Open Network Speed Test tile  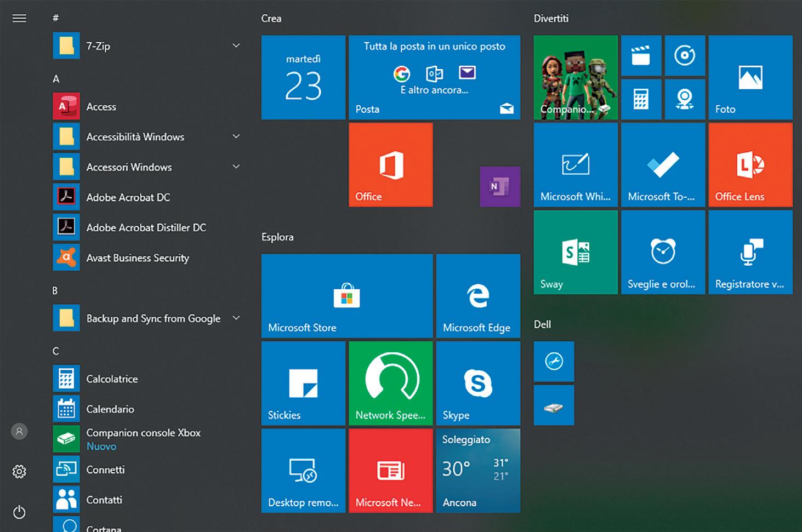click(x=390, y=383)
